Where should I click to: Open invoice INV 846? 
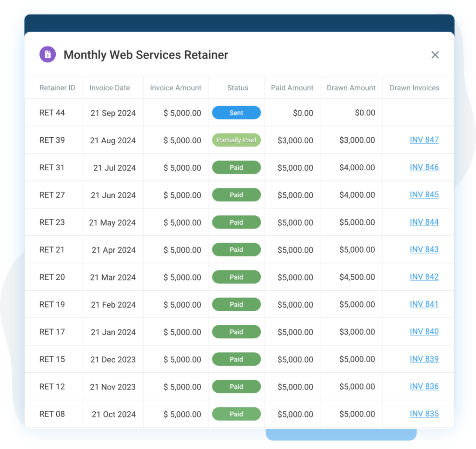coord(424,167)
